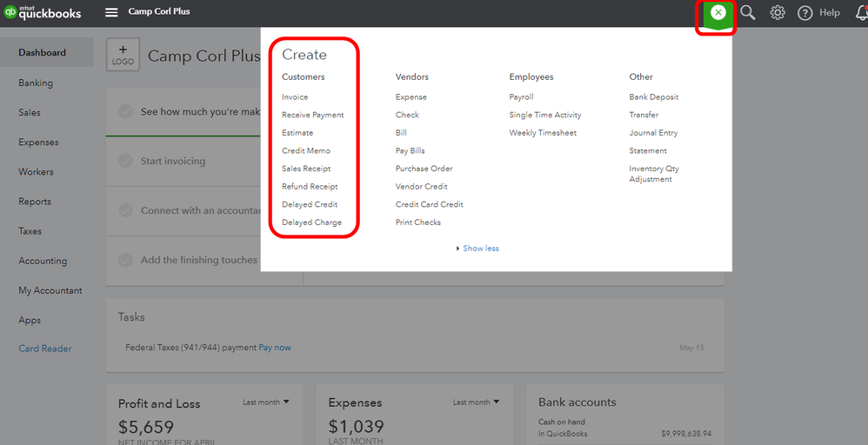
Task: Click the $1,039 expenses amount
Action: 356,426
